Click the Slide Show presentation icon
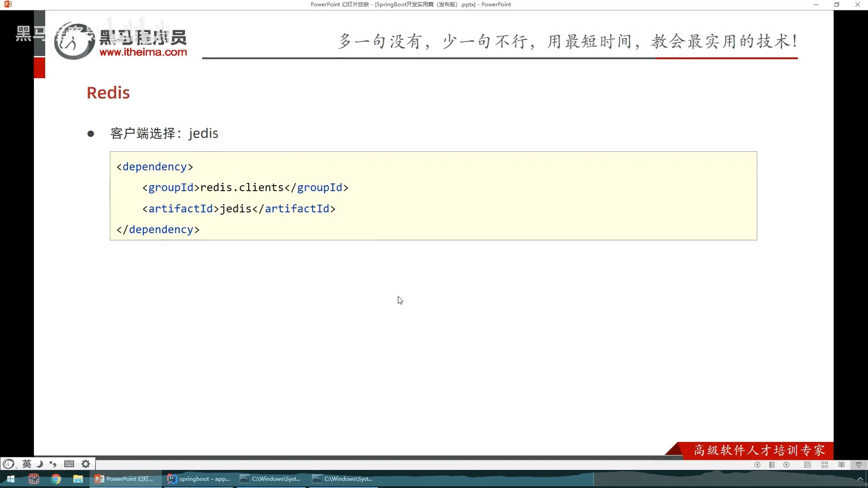Viewport: 868px width, 488px height. pyautogui.click(x=859, y=465)
